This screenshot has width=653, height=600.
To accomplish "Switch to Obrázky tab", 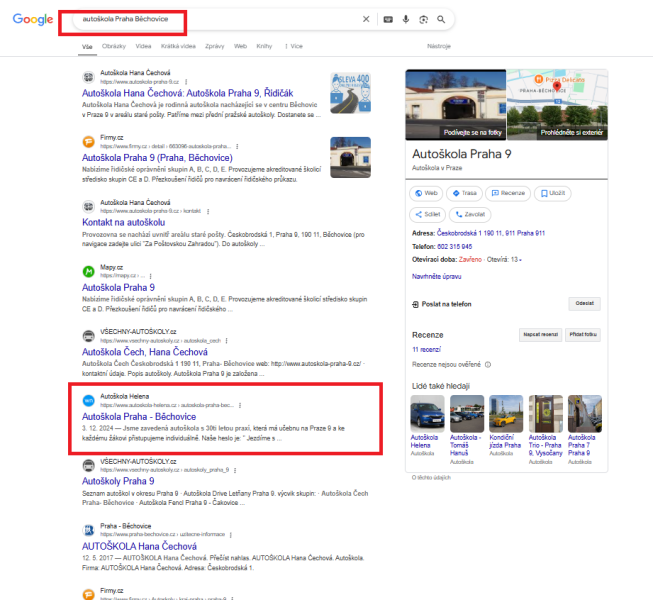I will [114, 46].
